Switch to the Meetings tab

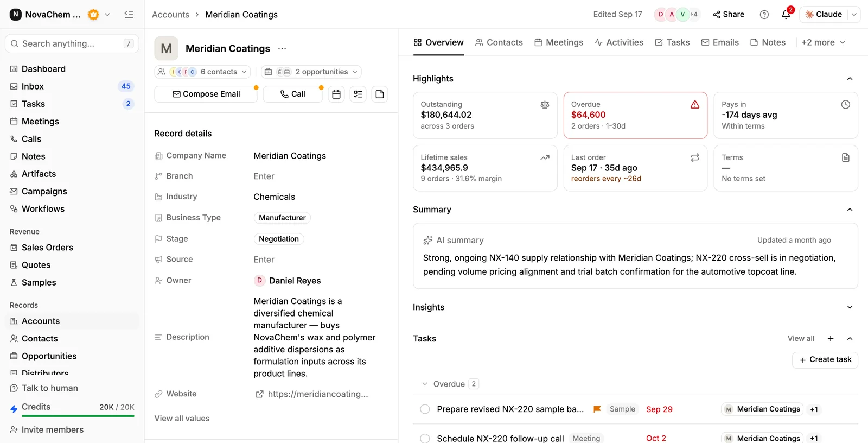pos(558,42)
